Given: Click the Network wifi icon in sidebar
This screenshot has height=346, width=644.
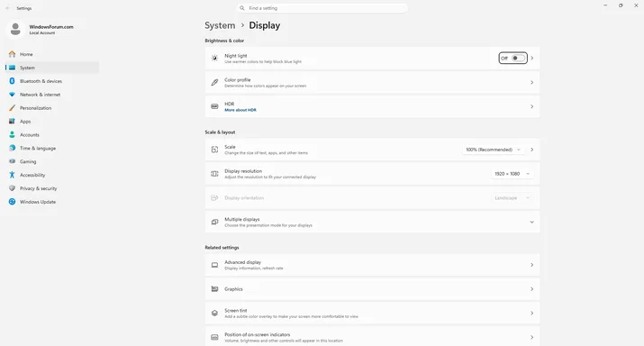Looking at the screenshot, I should (12, 95).
